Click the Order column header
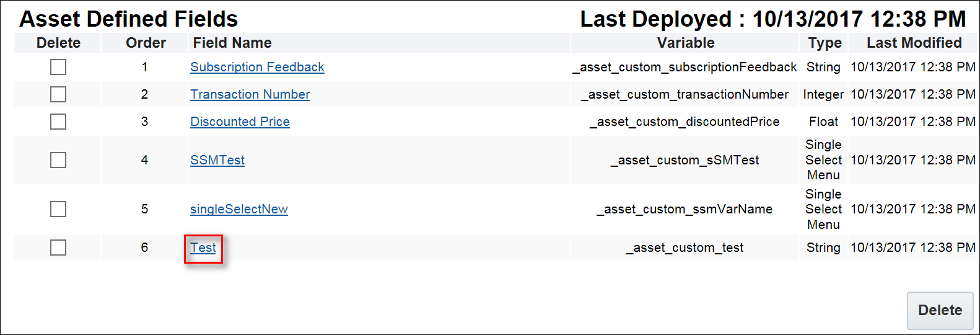980x335 pixels. click(146, 43)
